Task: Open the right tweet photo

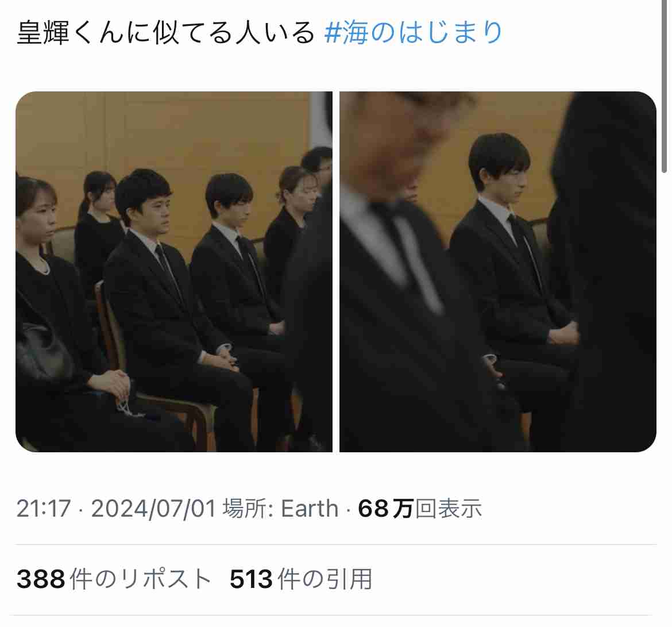Action: point(498,271)
